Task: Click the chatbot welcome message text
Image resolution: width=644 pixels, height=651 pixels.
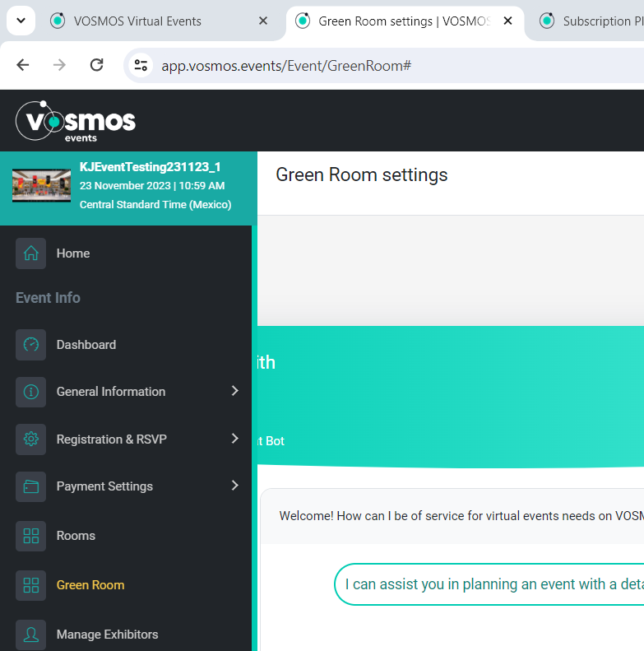Action: click(461, 516)
